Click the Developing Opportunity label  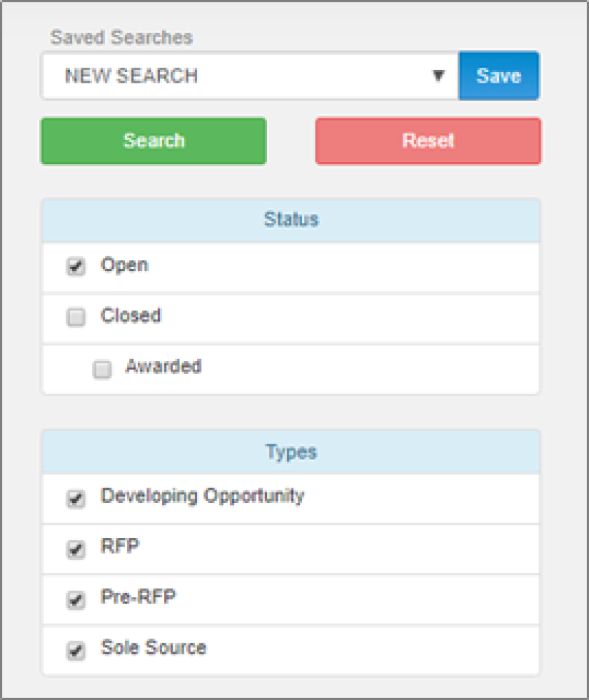[x=203, y=496]
